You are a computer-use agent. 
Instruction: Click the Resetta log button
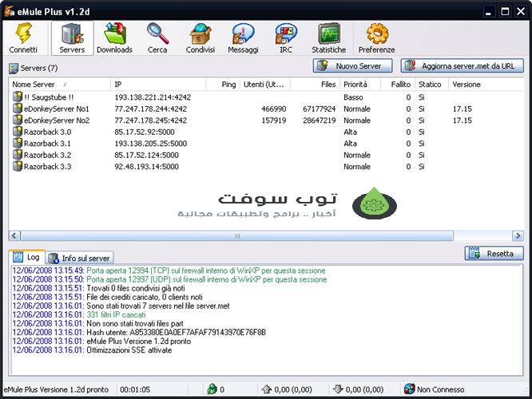pyautogui.click(x=494, y=254)
